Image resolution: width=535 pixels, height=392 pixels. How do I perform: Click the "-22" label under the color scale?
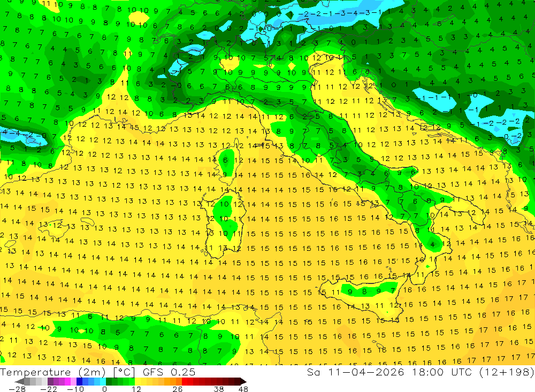click(49, 389)
